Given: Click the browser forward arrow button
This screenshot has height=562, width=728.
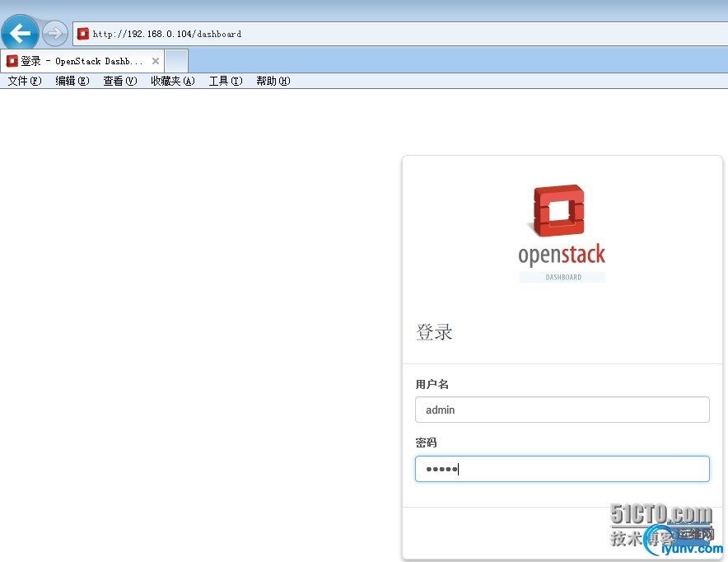Looking at the screenshot, I should (x=55, y=34).
